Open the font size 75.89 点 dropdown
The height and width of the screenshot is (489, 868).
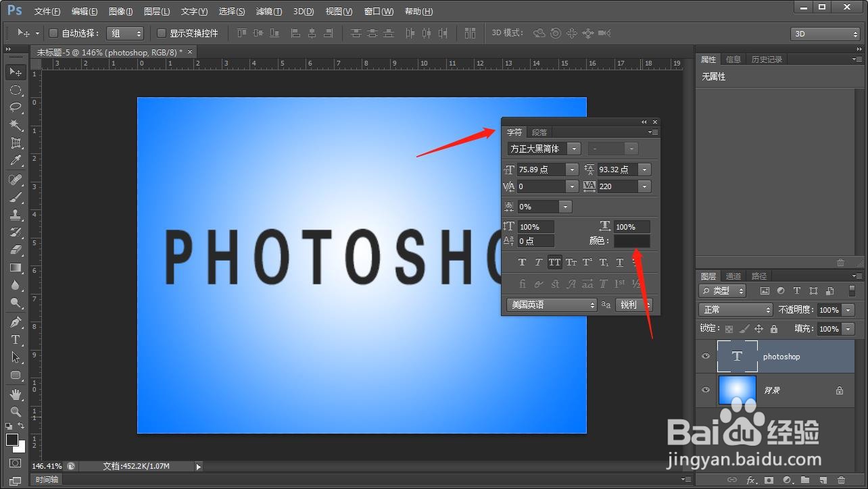573,170
